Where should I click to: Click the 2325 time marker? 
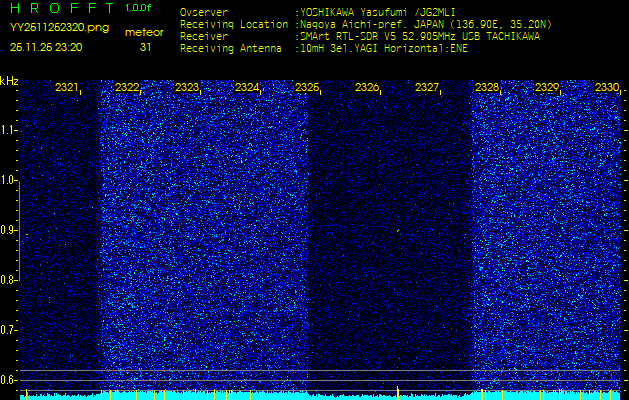point(307,87)
